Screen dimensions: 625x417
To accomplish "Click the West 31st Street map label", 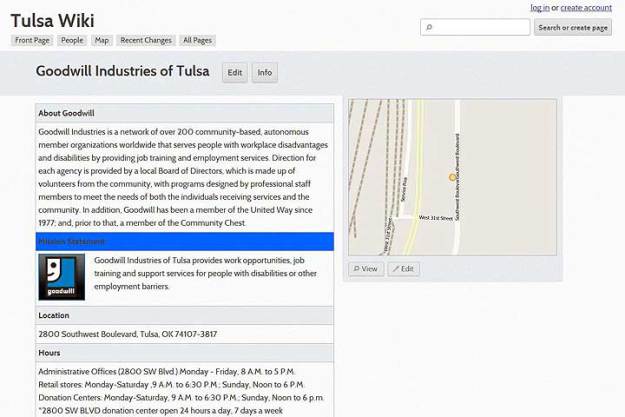I will coord(436,218).
